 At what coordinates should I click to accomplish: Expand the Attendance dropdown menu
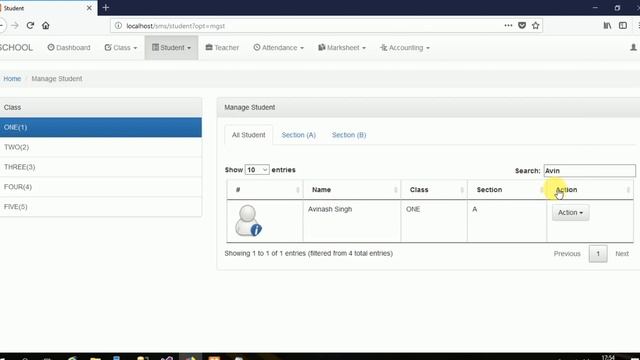[x=279, y=48]
